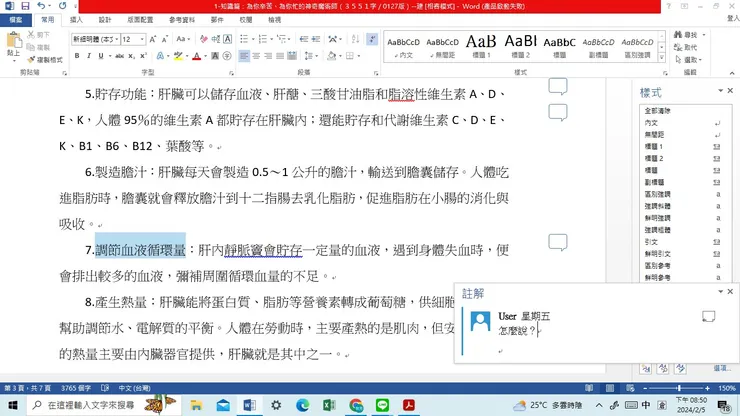Insert enclosed character icon
The image size is (740, 416).
227,56
